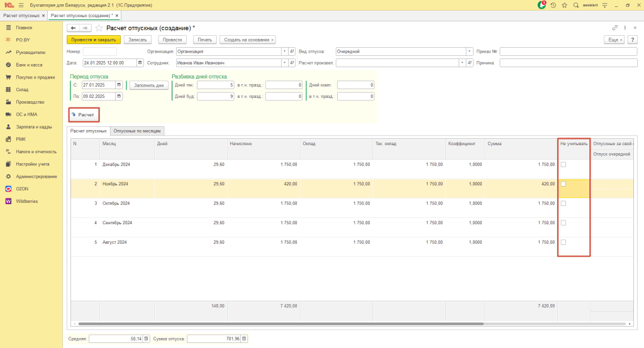Viewport: 644px width, 348px height.
Task: Open the help question mark button
Action: pos(633,40)
